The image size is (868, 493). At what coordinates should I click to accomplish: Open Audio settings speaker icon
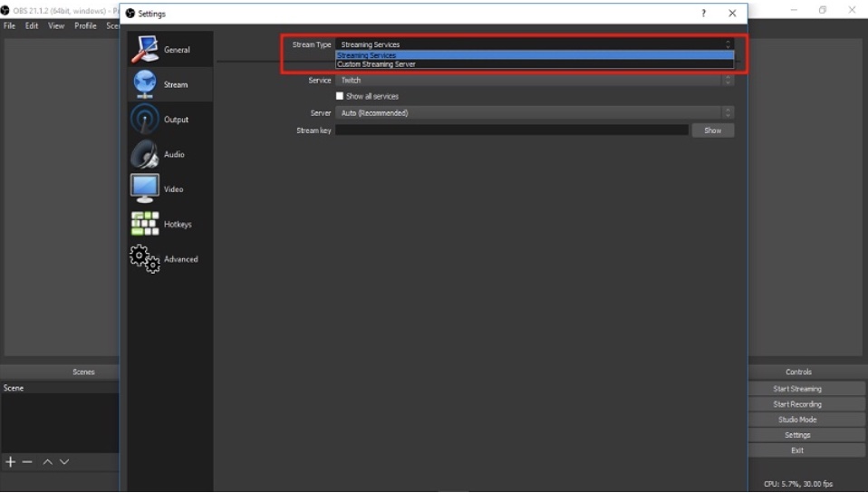pos(144,154)
